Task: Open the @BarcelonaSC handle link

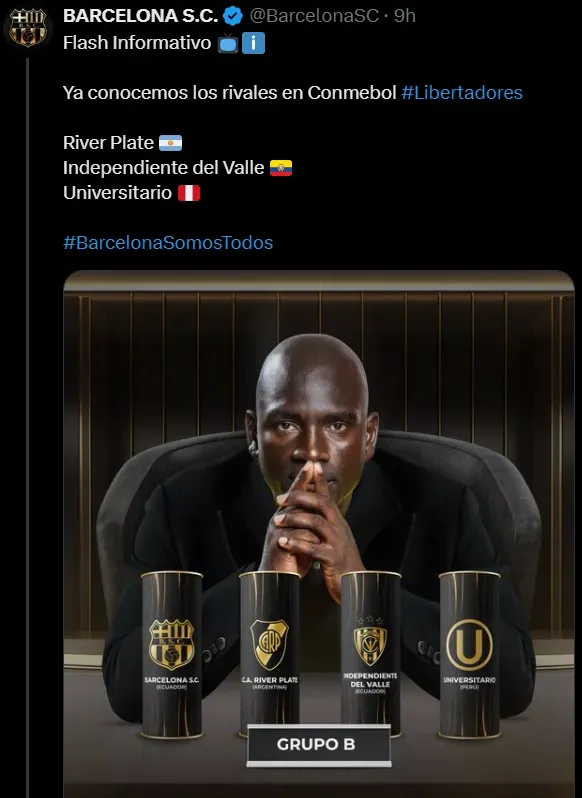Action: [x=314, y=16]
